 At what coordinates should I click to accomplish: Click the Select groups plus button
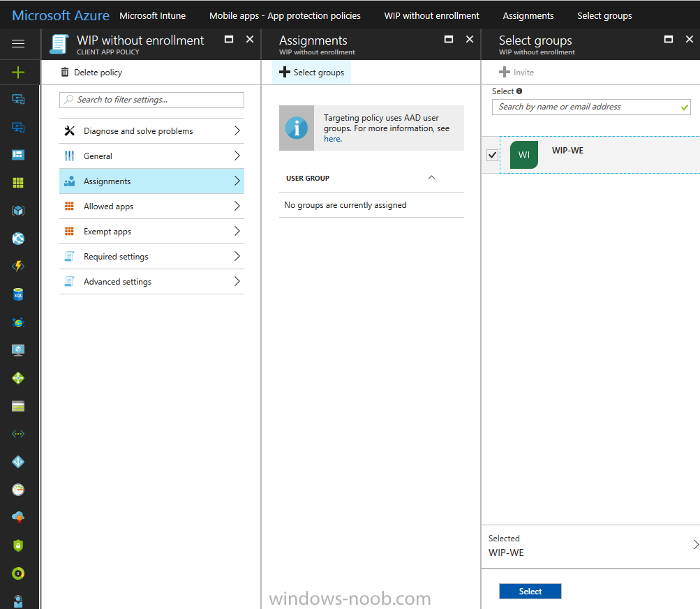[x=311, y=73]
